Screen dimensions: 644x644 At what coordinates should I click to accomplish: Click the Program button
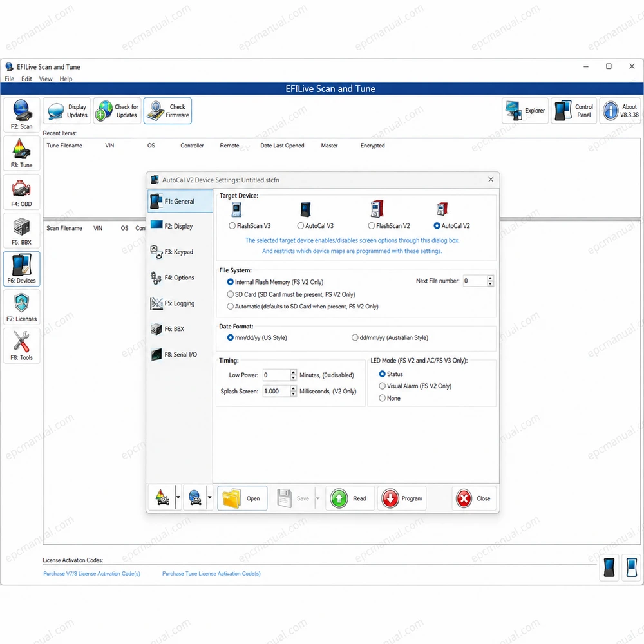(x=402, y=498)
